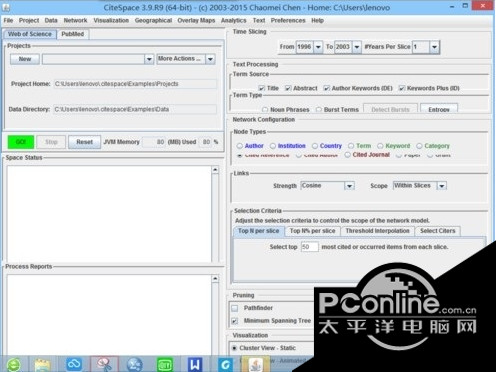Select the Top N% per slice tab
496x372 pixels.
[312, 231]
